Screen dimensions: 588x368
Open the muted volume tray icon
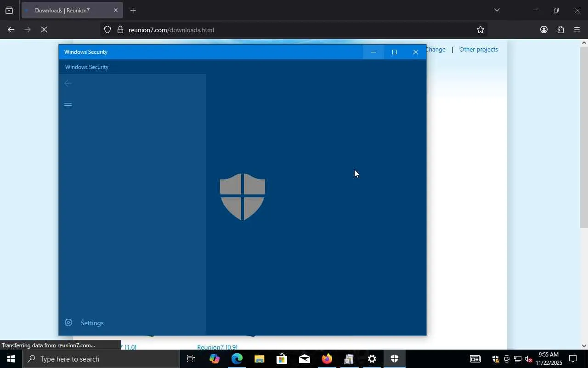[x=529, y=359]
